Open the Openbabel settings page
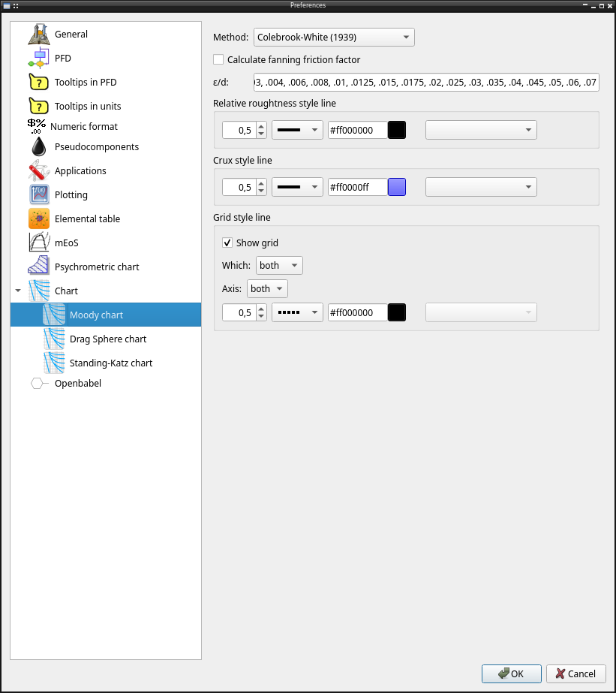The width and height of the screenshot is (616, 693). (78, 383)
